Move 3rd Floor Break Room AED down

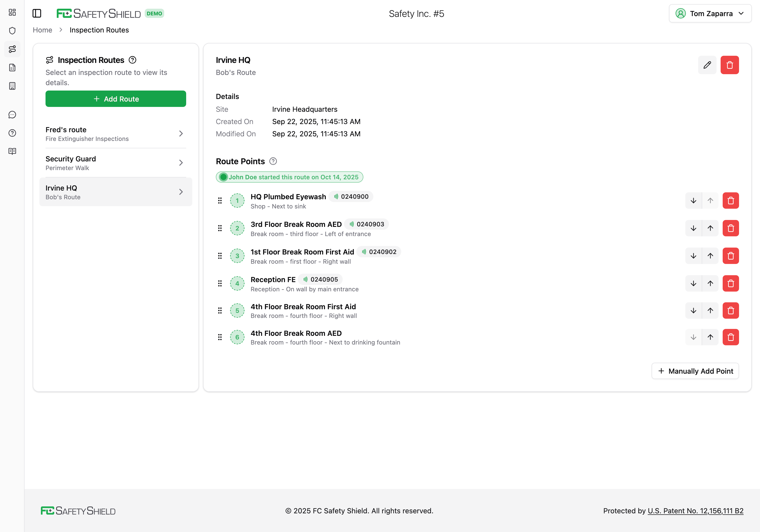(693, 228)
